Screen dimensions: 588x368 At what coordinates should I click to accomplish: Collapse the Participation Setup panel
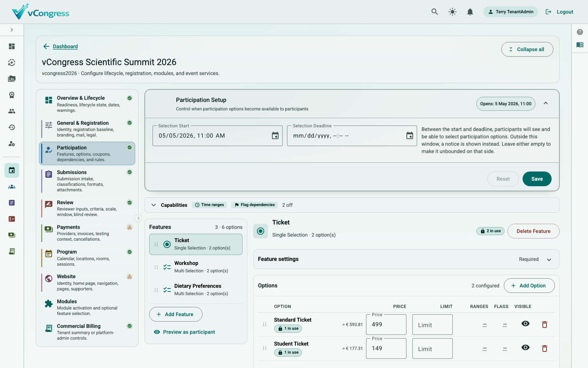pos(546,103)
